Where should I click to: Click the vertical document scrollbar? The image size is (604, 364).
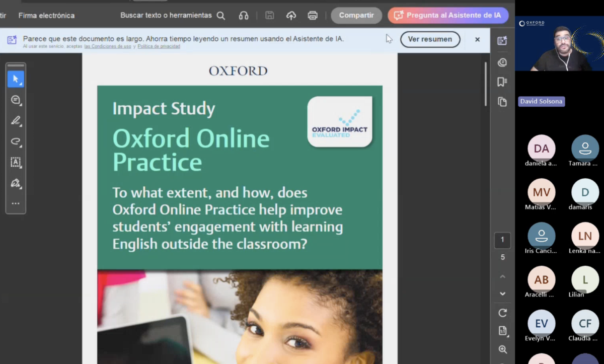(x=486, y=84)
